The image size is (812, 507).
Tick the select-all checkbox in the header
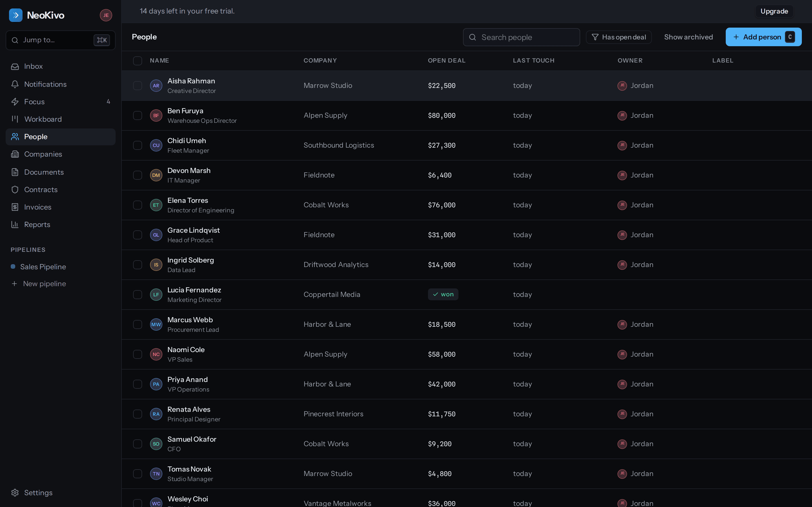point(138,61)
